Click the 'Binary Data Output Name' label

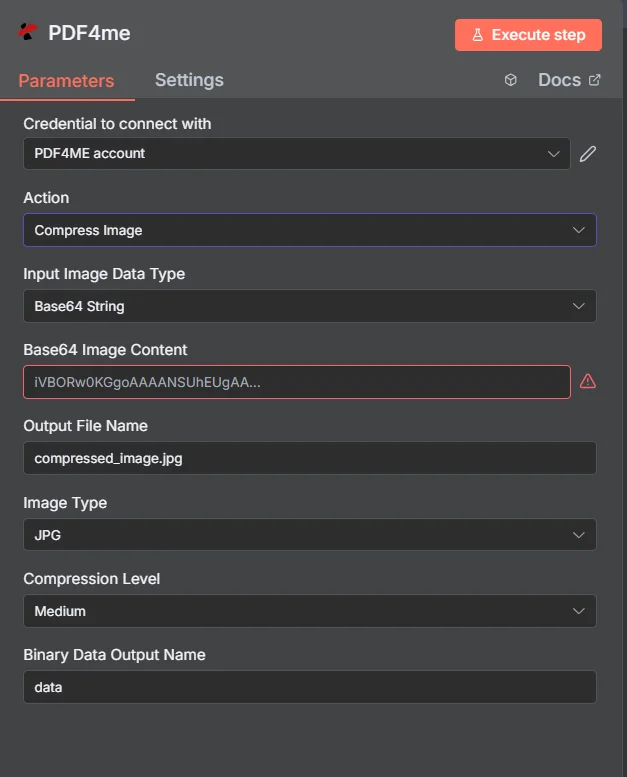click(114, 655)
